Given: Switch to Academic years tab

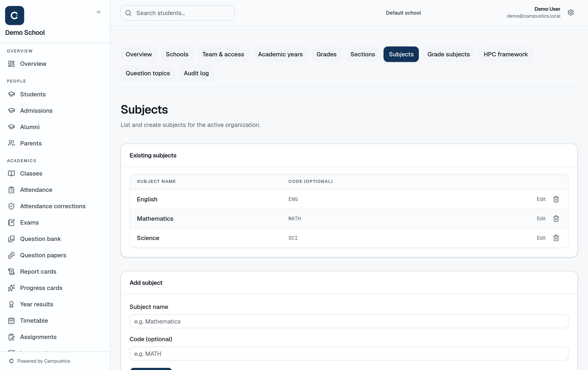Looking at the screenshot, I should (280, 54).
